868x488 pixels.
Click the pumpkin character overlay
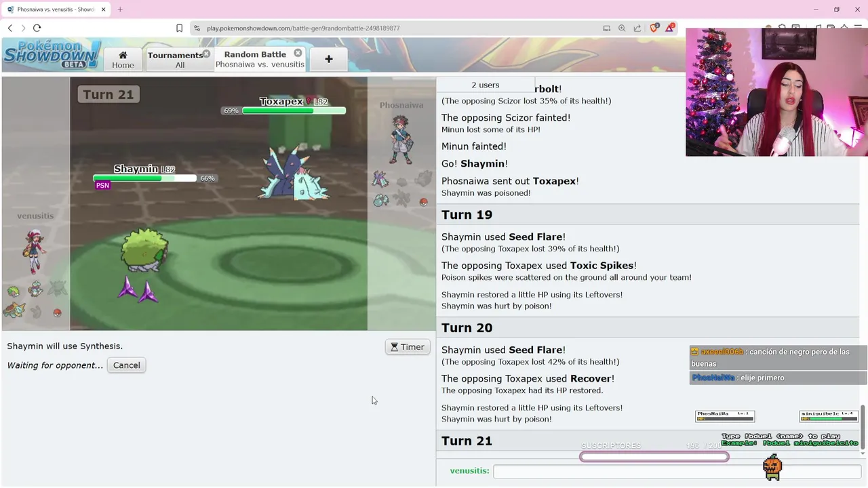point(772,467)
